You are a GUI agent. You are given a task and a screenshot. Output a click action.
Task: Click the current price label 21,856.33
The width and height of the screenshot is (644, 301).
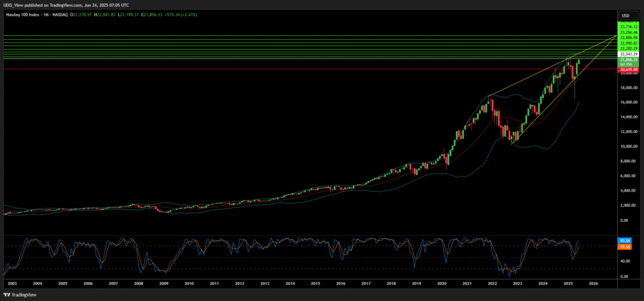pyautogui.click(x=628, y=60)
